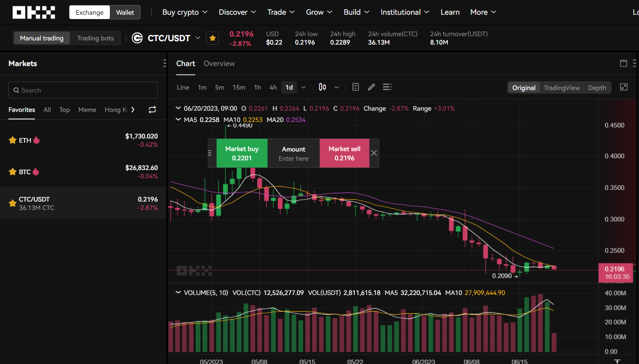Open the Buy crypto dropdown menu
This screenshot has width=639, height=364.
click(185, 12)
